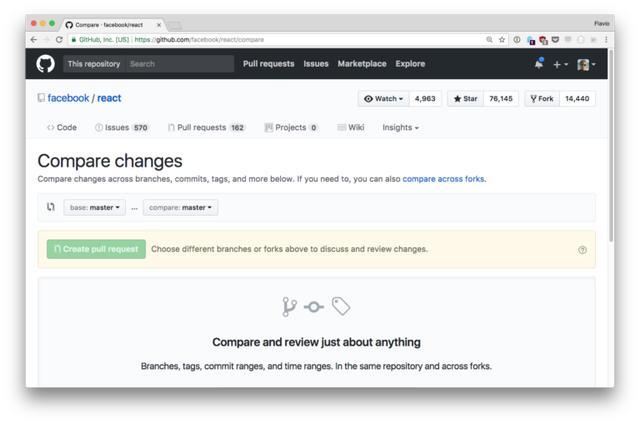Click the compare arrows icon beside base

pyautogui.click(x=51, y=207)
